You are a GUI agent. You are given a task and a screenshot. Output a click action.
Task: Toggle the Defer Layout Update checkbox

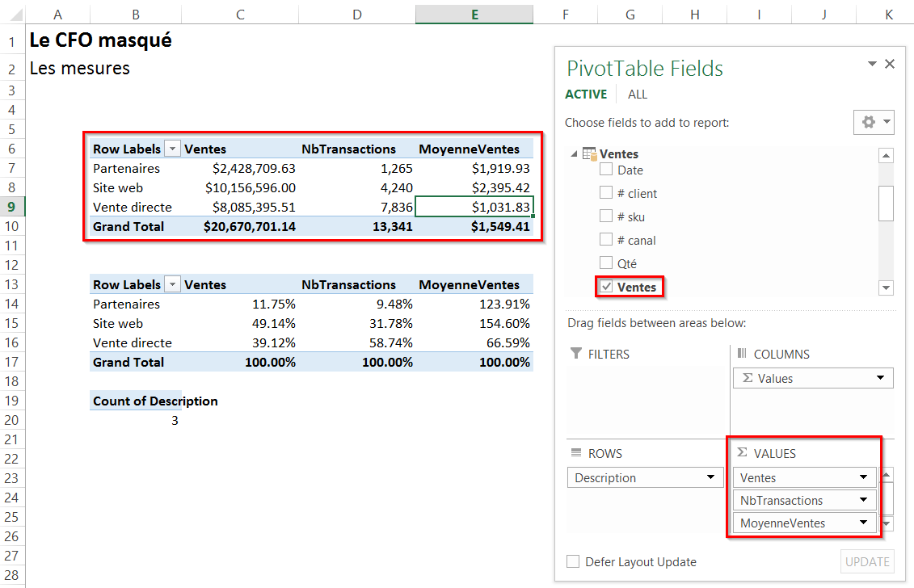[573, 562]
